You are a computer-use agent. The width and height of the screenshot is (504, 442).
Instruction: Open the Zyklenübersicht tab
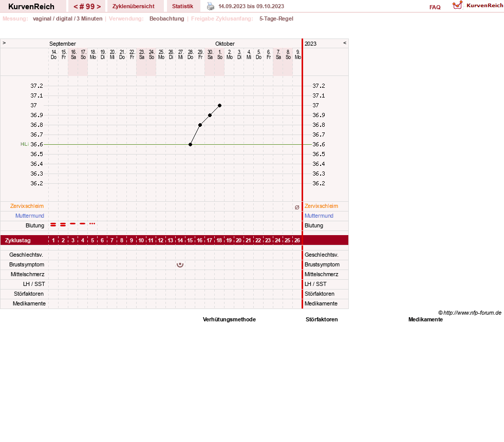click(x=134, y=6)
